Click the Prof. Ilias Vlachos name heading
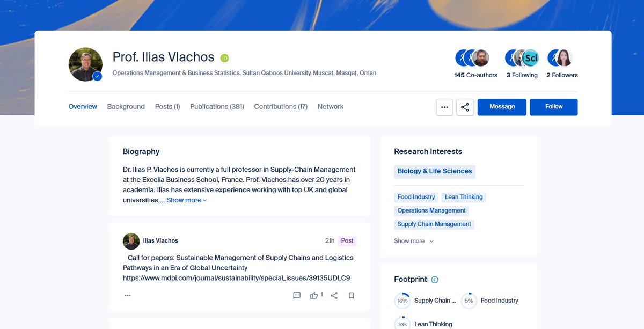The image size is (644, 329). click(x=164, y=57)
